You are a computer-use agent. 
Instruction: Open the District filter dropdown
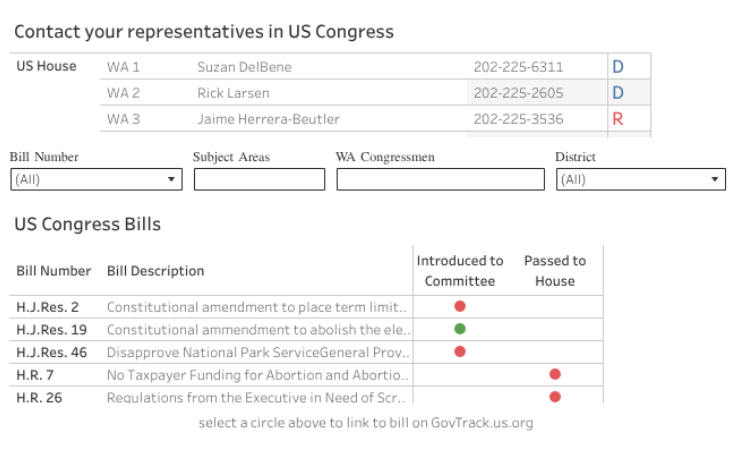point(641,180)
